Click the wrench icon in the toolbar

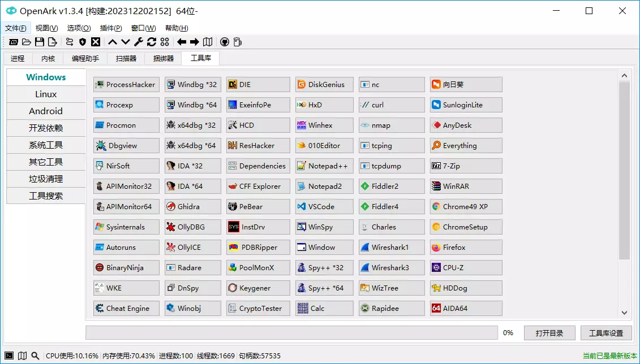(138, 42)
